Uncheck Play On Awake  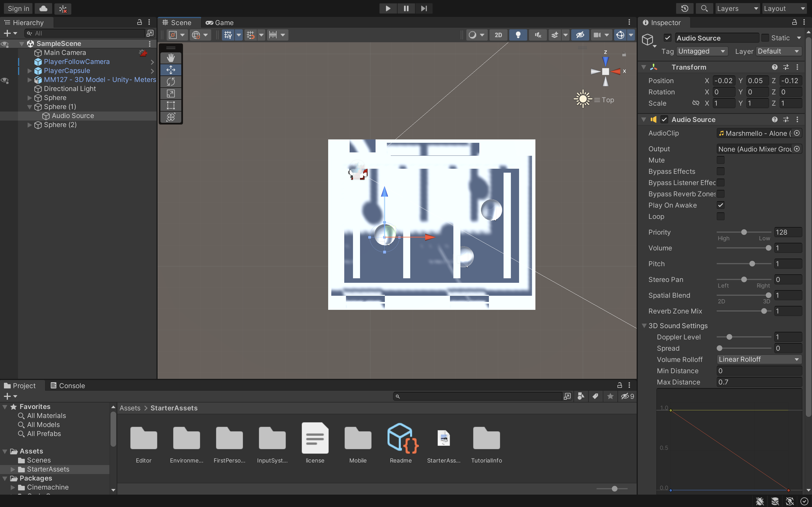[x=720, y=205]
